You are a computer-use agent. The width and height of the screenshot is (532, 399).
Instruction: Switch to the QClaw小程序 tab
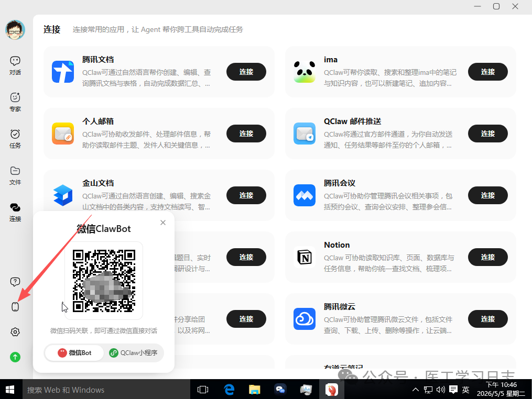pos(133,353)
